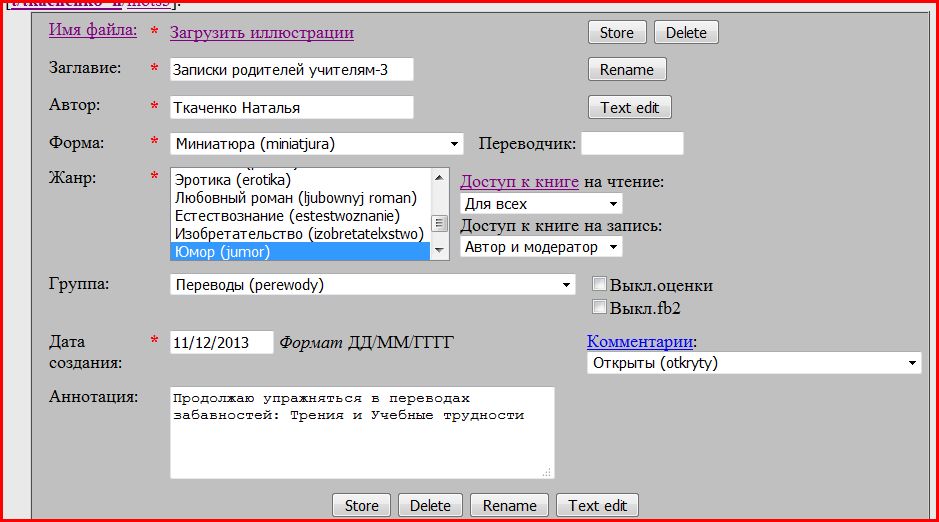Open the Имя файла link
Viewport: 939px width, 522px height.
click(92, 30)
